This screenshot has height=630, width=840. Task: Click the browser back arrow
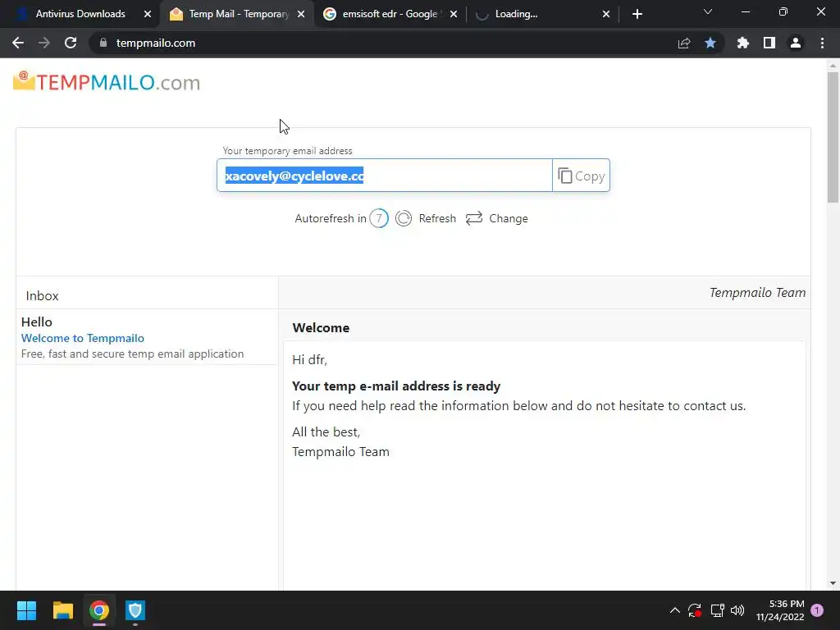18,43
